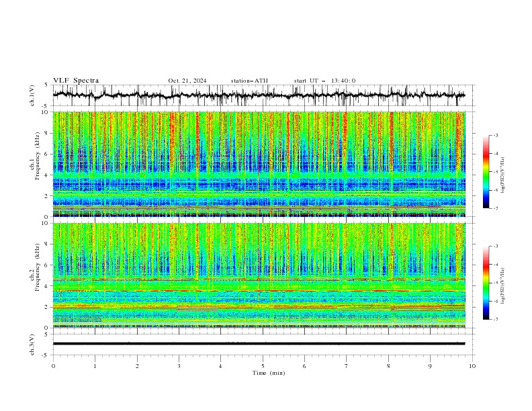This screenshot has width=532, height=411.
Task: Click time axis tick label "9"
Action: (x=430, y=366)
